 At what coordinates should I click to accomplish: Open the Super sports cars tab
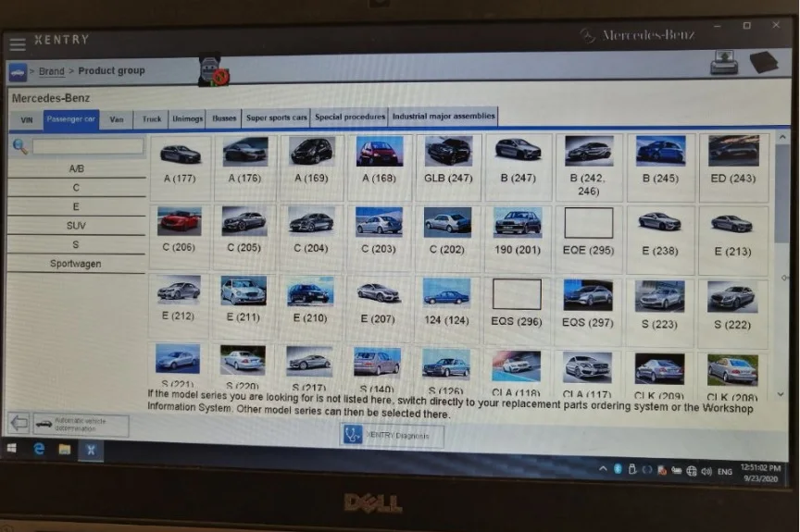pos(277,118)
